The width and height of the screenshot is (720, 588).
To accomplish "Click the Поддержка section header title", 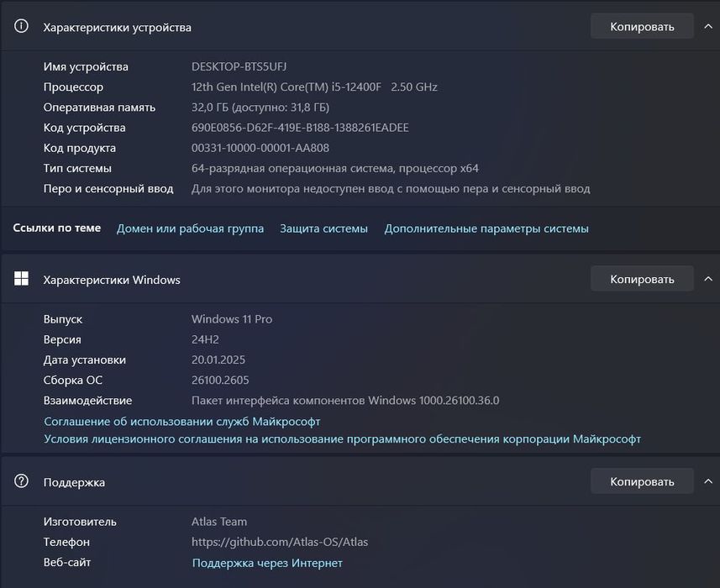I will point(74,482).
